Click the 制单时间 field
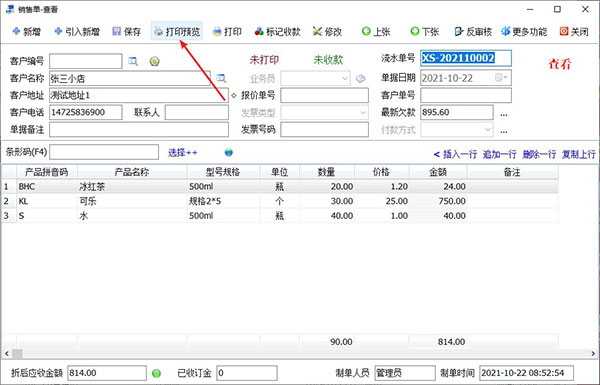 pyautogui.click(x=527, y=373)
